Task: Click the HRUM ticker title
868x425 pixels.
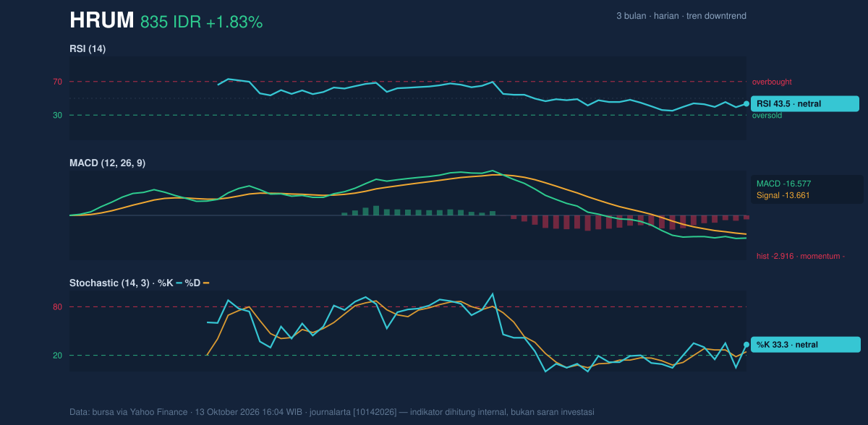Action: (x=102, y=21)
